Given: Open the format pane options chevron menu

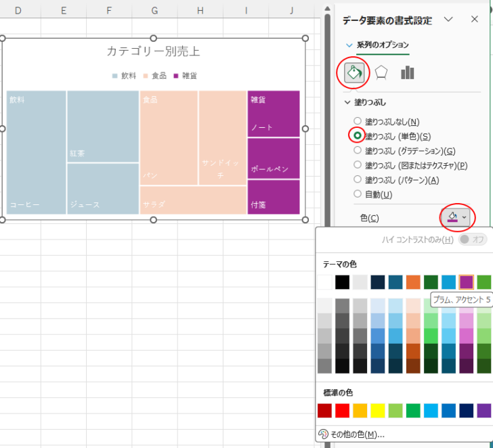Looking at the screenshot, I should (448, 20).
